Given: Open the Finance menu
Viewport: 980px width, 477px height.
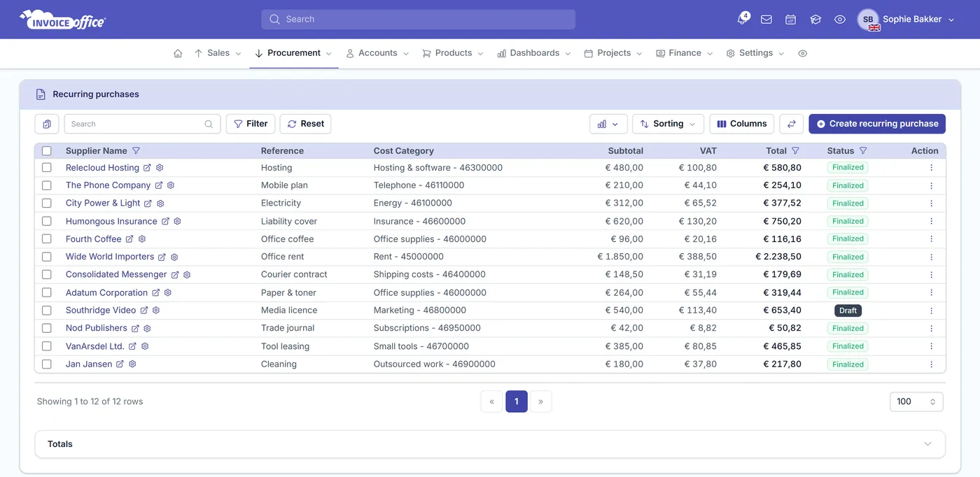Looking at the screenshot, I should click(x=684, y=53).
